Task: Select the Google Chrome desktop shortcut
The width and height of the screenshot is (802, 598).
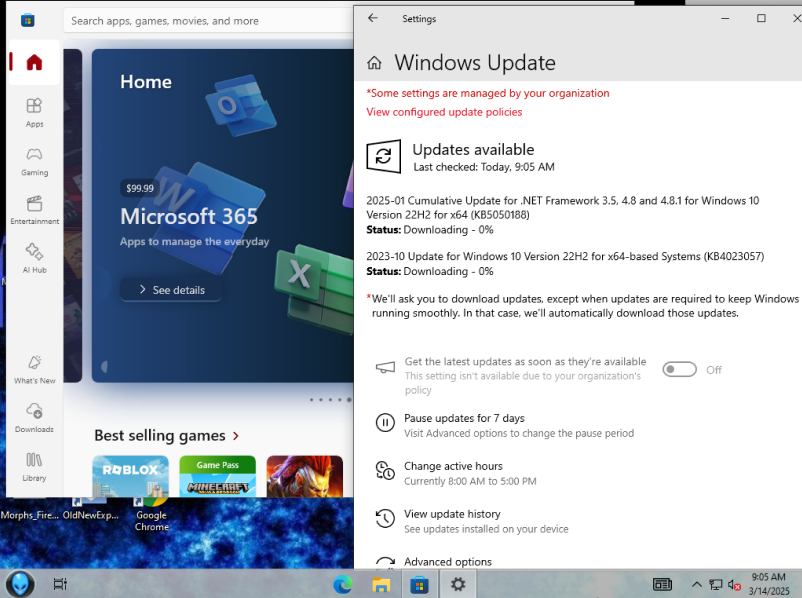Action: pos(151,514)
